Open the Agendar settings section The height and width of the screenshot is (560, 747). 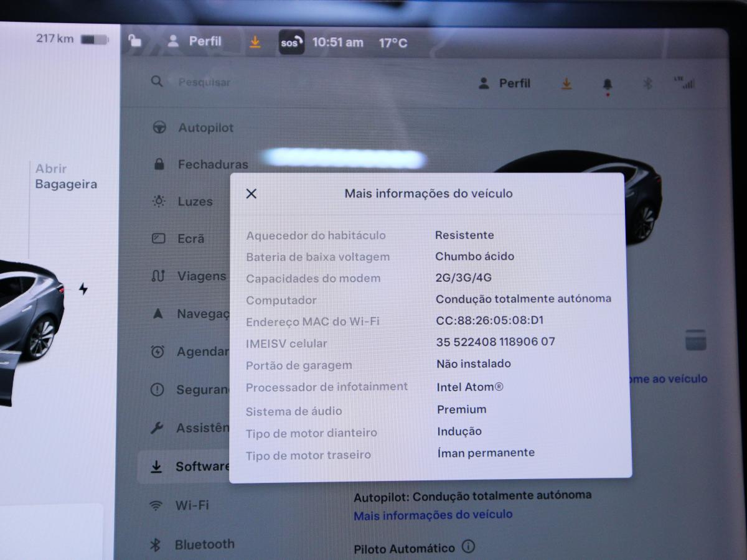click(190, 352)
